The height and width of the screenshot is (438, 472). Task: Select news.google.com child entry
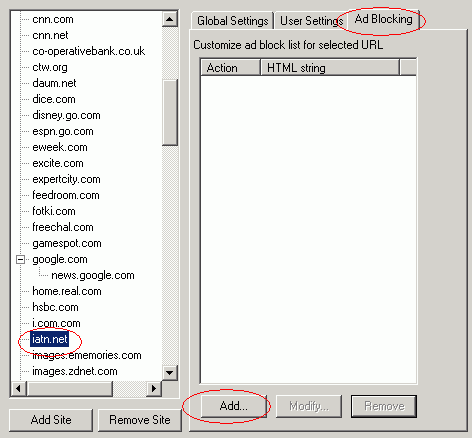pos(93,275)
